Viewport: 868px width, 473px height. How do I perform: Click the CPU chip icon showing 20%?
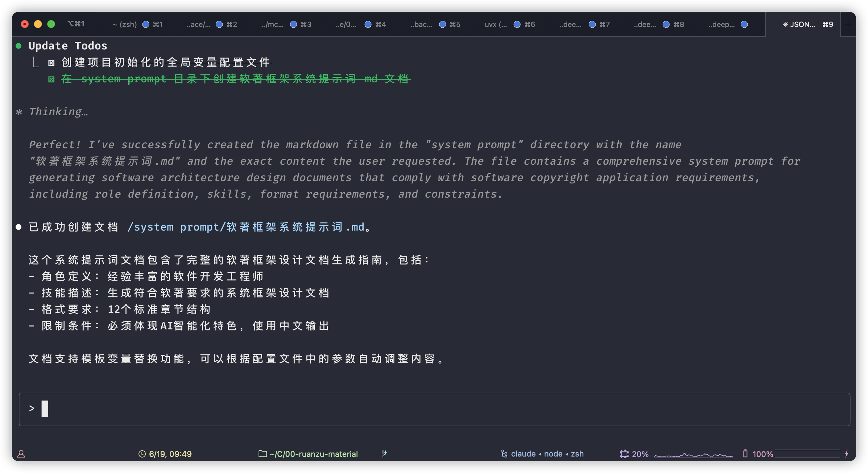[624, 454]
